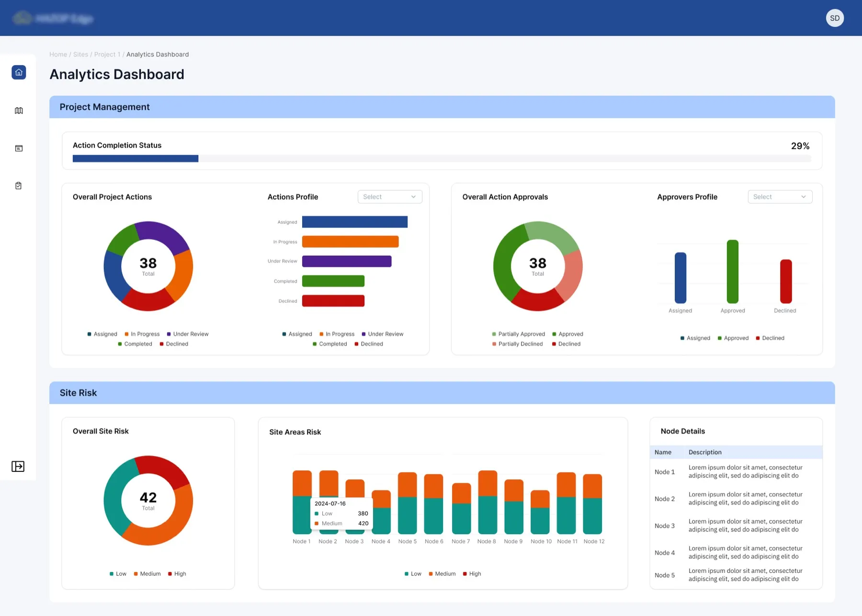The width and height of the screenshot is (862, 616).
Task: Toggle High legend under Site Areas Risk
Action: coord(472,574)
